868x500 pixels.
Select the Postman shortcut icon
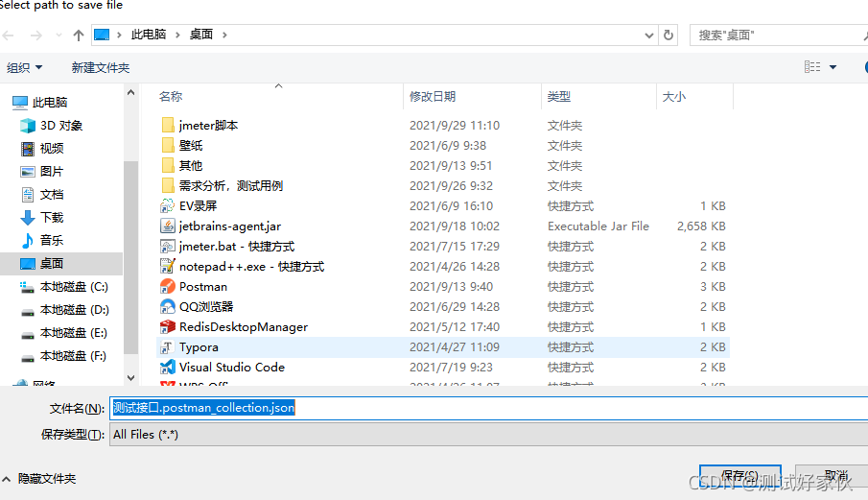point(167,287)
